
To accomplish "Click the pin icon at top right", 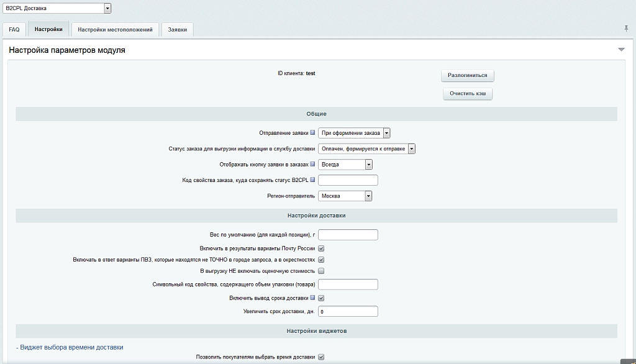I will [x=626, y=29].
